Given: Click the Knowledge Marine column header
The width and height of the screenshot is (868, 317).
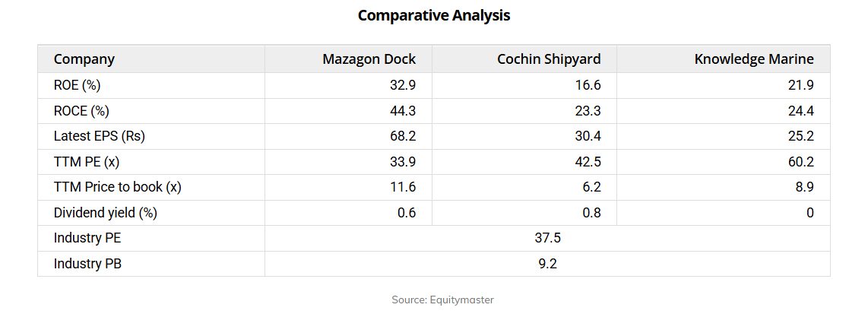Looking at the screenshot, I should pos(754,59).
